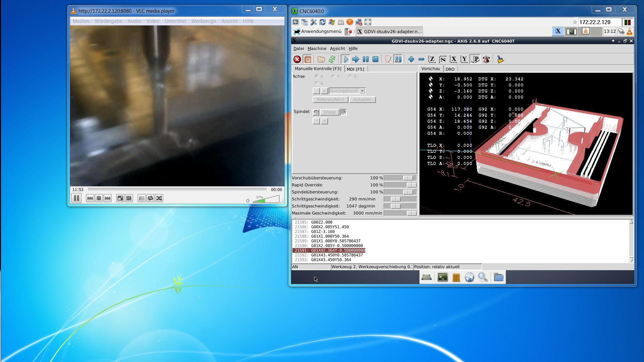Switch to the MDI [F5] tab

coord(356,69)
